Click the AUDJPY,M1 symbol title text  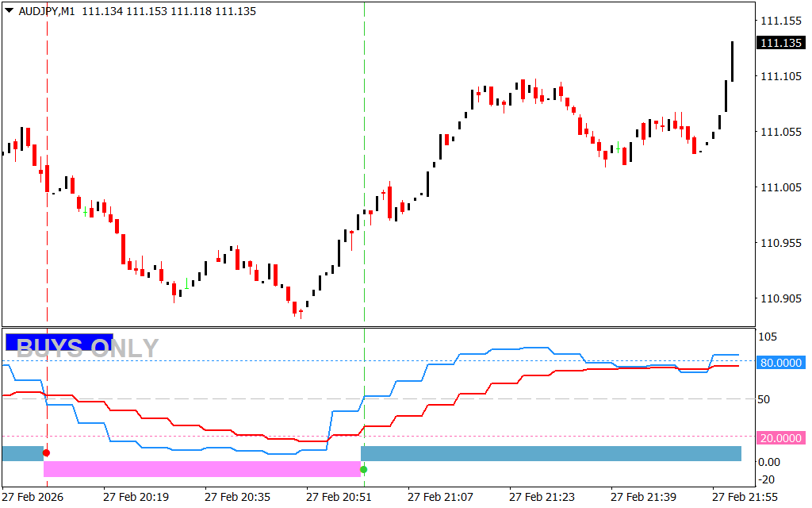coord(46,12)
